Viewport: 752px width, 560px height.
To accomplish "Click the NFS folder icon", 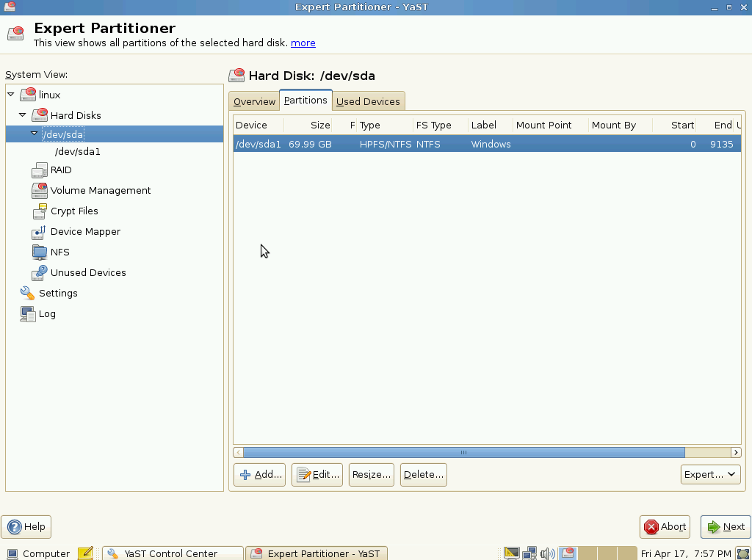I will coord(40,252).
